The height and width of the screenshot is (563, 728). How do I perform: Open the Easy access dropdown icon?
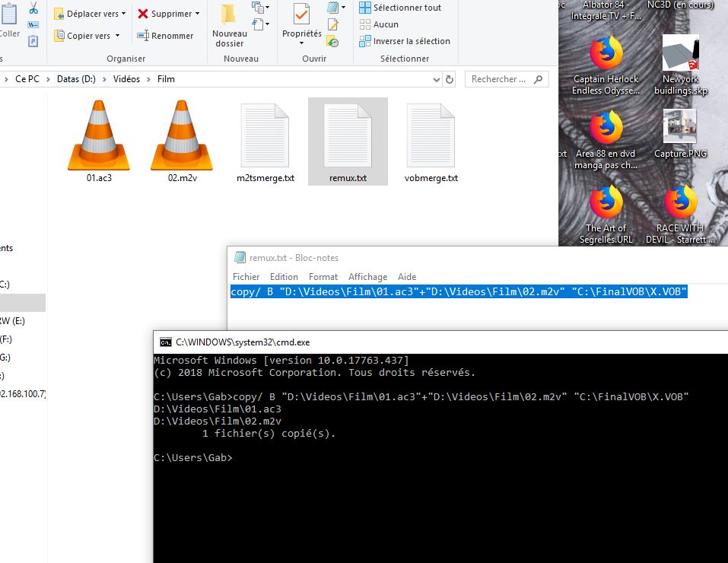[x=260, y=24]
